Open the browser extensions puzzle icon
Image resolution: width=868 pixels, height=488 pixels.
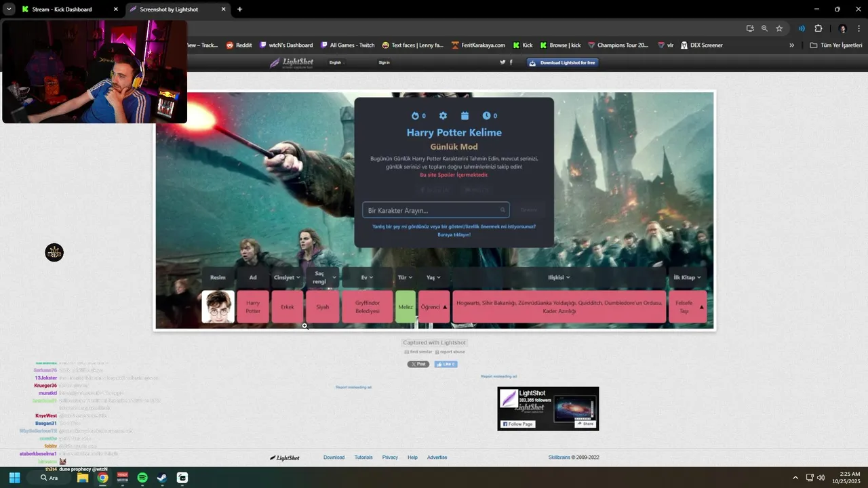(818, 28)
